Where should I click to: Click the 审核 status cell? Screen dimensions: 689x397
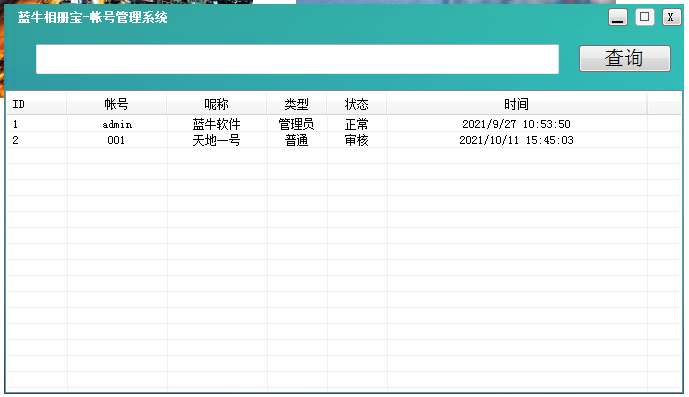click(356, 140)
